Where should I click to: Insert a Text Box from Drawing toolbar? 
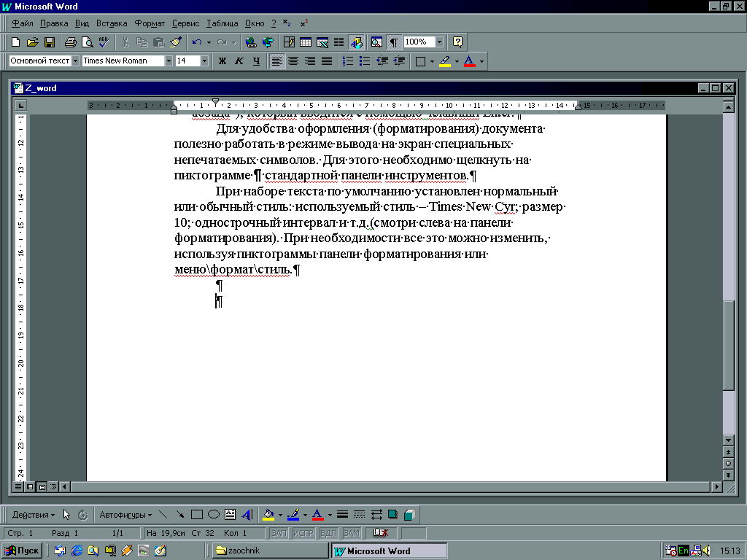230,514
